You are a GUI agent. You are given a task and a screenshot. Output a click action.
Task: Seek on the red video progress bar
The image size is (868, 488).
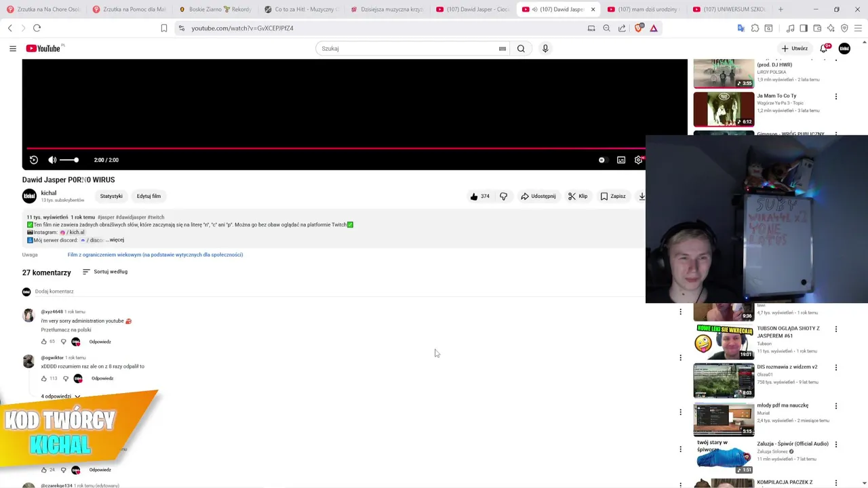(x=336, y=148)
